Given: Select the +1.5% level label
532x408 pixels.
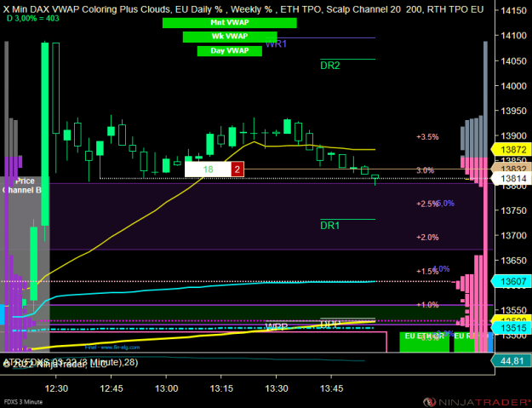Looking at the screenshot, I should [427, 271].
